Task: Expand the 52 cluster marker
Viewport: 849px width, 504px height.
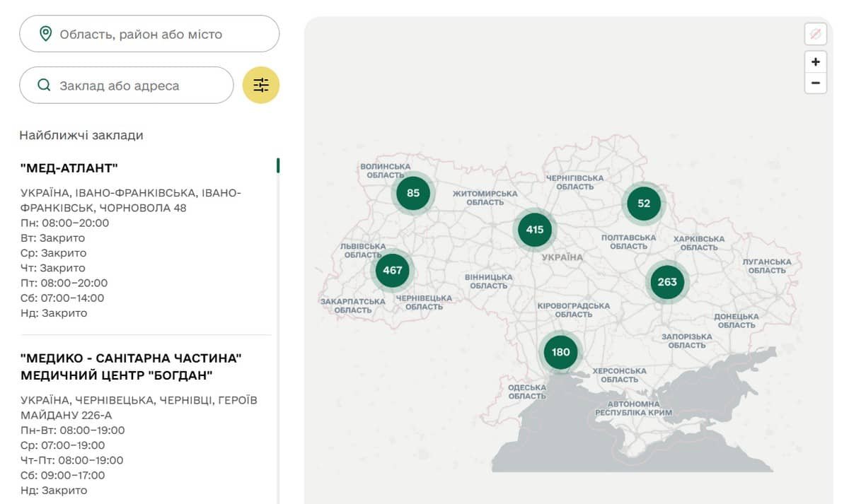Action: (x=643, y=204)
